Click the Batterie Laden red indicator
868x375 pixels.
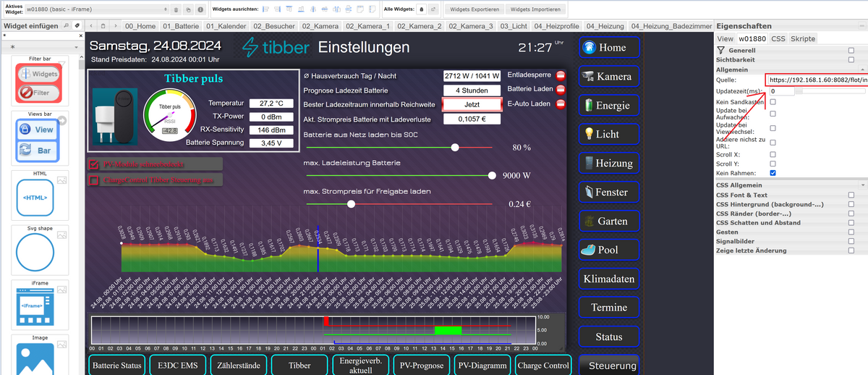tap(561, 89)
